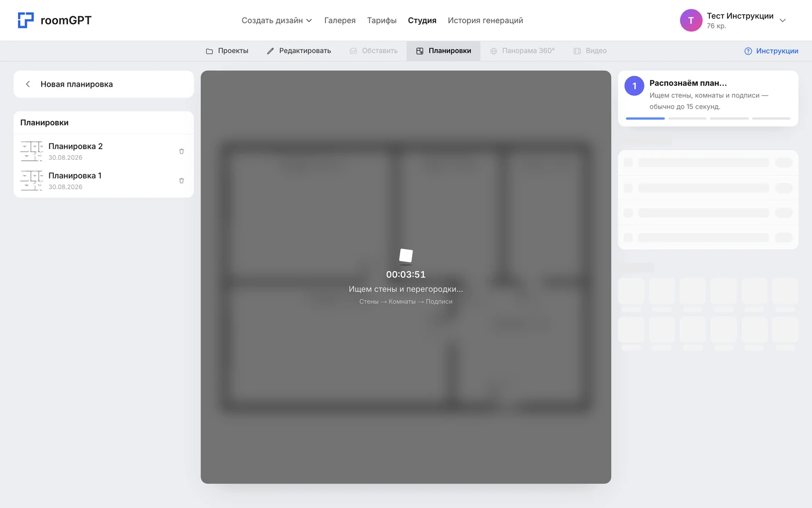Open the Панорама 360° tab
Image resolution: width=812 pixels, height=508 pixels.
click(522, 51)
